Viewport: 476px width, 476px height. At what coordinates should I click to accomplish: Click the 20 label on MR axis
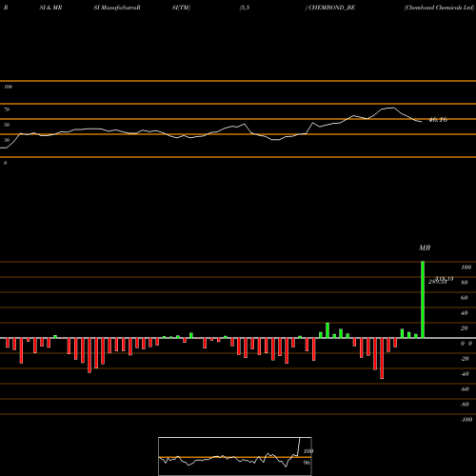tap(465, 328)
